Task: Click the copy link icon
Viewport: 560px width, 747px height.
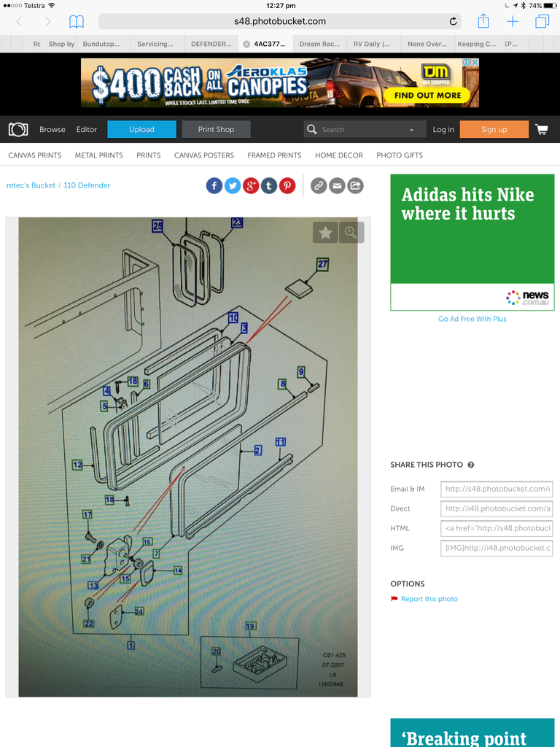Action: pyautogui.click(x=318, y=186)
